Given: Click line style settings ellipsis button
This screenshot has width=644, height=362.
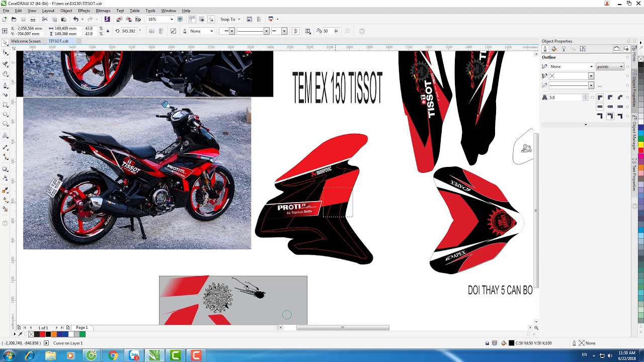Looking at the screenshot, I should (599, 85).
